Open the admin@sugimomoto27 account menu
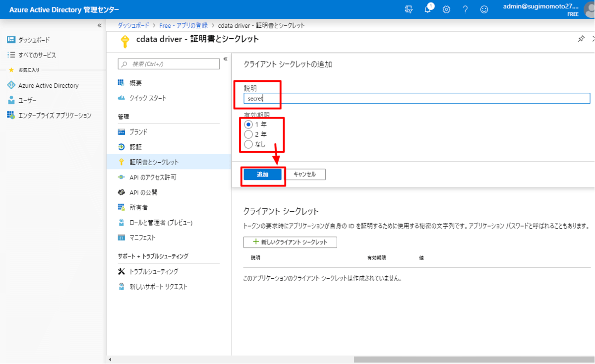The image size is (595, 364). (541, 9)
